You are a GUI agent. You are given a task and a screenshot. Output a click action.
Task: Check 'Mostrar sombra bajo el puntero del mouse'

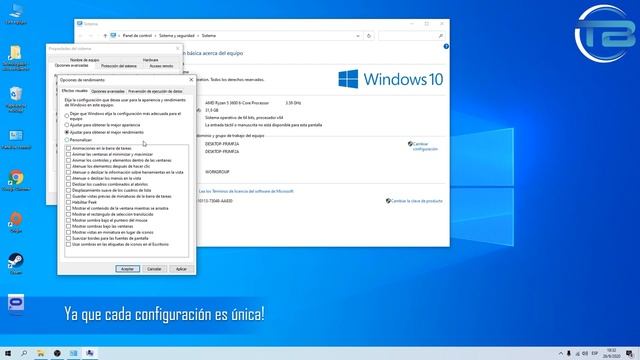(x=68, y=220)
